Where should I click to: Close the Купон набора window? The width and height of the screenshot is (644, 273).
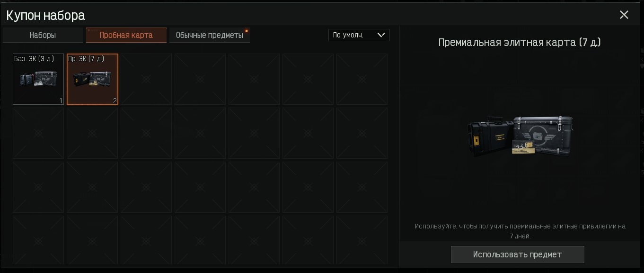point(624,15)
